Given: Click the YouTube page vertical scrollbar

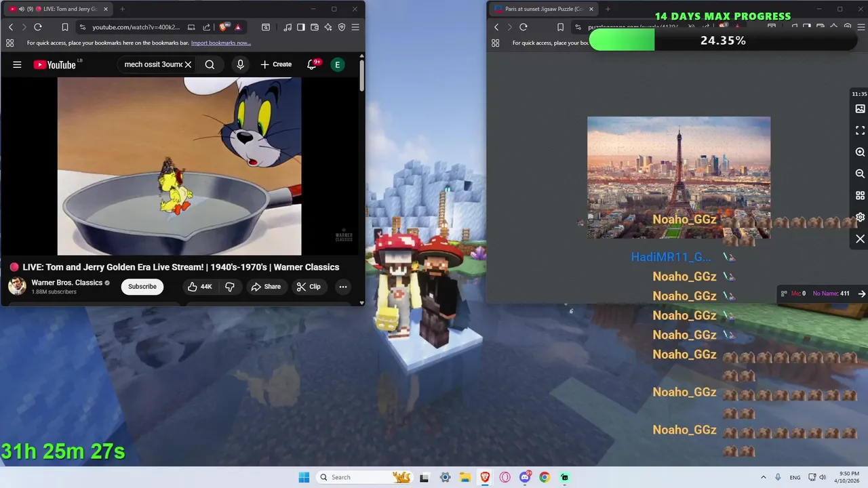Looking at the screenshot, I should pyautogui.click(x=362, y=76).
